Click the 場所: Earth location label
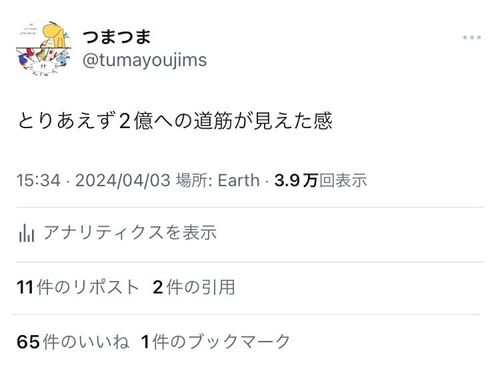Image resolution: width=500 pixels, height=365 pixels. [218, 180]
